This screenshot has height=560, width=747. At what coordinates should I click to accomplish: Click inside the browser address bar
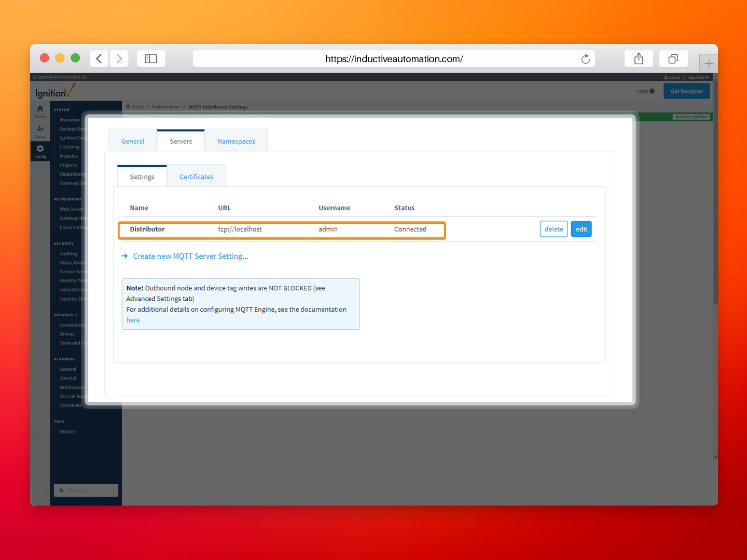click(x=394, y=59)
